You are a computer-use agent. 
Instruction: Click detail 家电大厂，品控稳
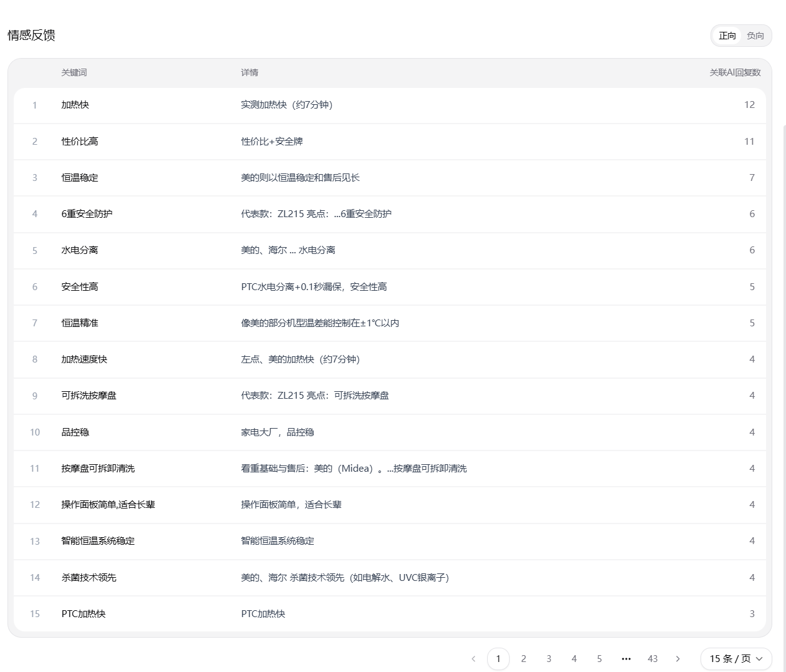click(278, 432)
